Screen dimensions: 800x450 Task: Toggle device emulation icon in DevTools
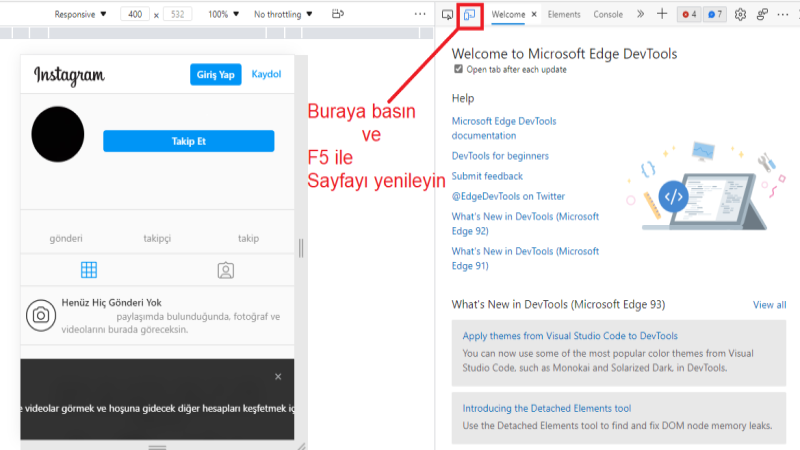(x=469, y=15)
